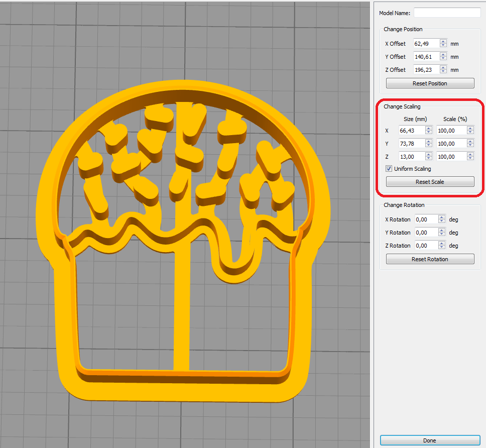Decrease Y Size (mm) spinner down arrow
Screen dimensions: 486x448
pyautogui.click(x=428, y=146)
